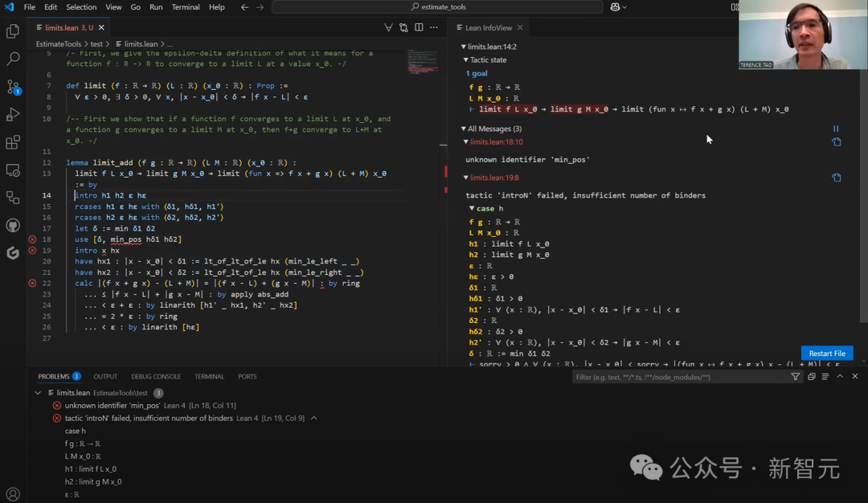The image size is (868, 503).
Task: Open the Run and Debug view
Action: pyautogui.click(x=13, y=115)
